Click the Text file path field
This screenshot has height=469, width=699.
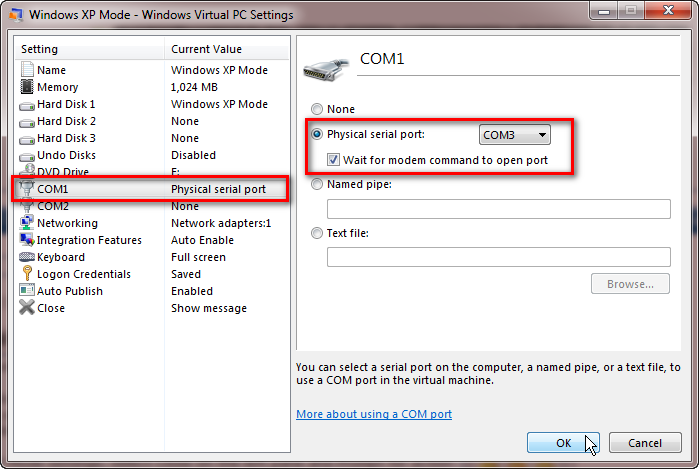pos(498,257)
